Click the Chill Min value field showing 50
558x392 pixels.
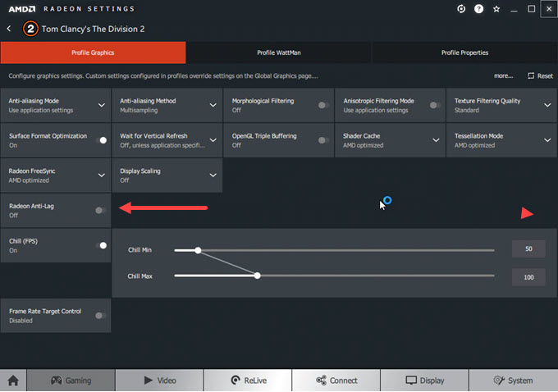pos(528,248)
